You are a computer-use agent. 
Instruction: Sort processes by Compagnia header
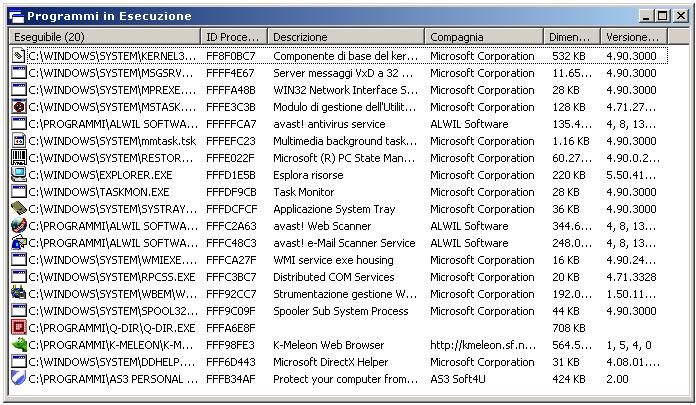coord(485,37)
